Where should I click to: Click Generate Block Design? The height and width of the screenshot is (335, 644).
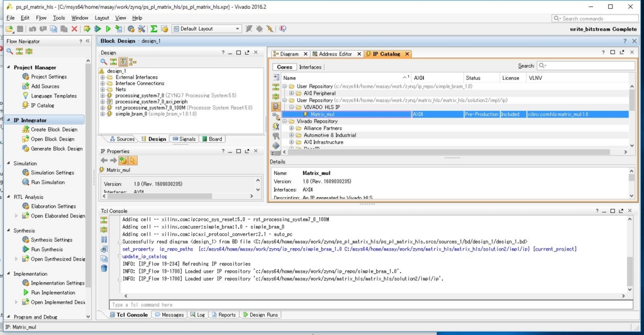pyautogui.click(x=57, y=149)
